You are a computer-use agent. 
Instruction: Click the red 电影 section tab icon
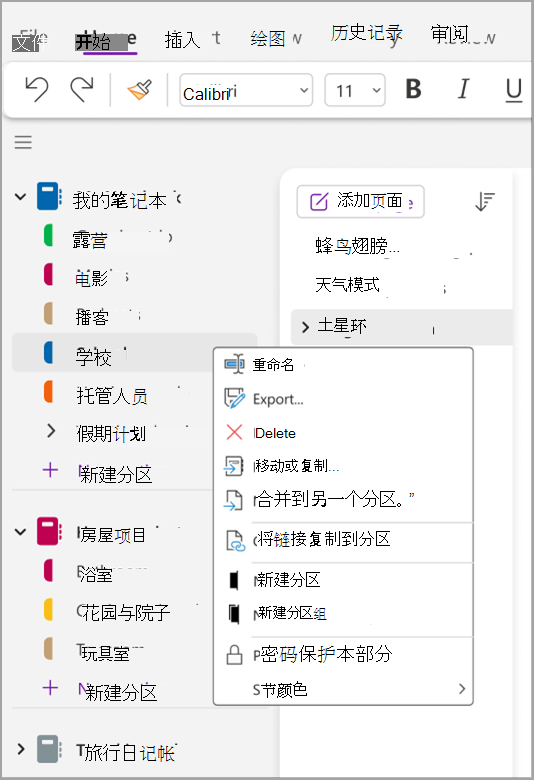[48, 274]
